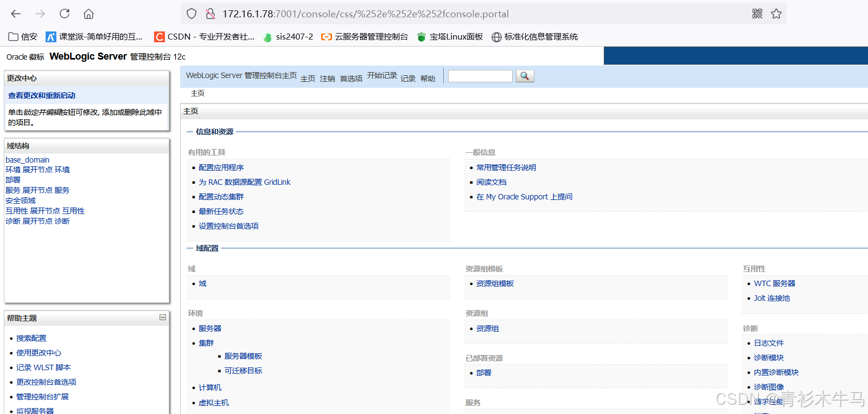The width and height of the screenshot is (868, 414).
Task: Open 虚拟主机 link
Action: point(214,403)
